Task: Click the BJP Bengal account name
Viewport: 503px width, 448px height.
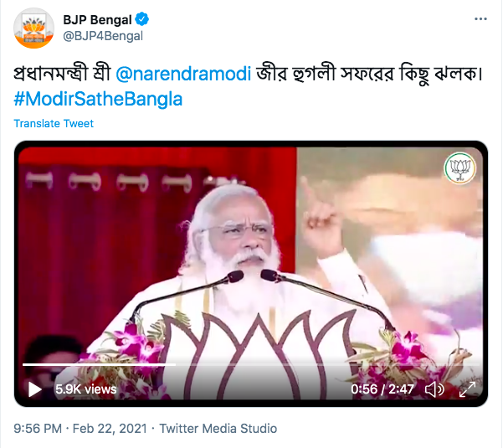Action: [97, 20]
